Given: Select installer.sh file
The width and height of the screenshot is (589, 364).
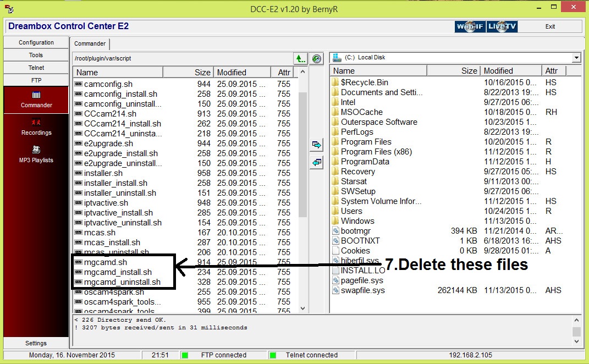Looking at the screenshot, I should click(x=103, y=173).
